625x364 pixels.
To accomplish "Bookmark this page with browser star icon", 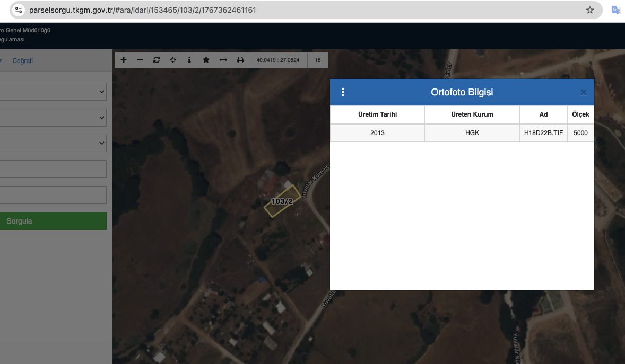I will click(590, 10).
